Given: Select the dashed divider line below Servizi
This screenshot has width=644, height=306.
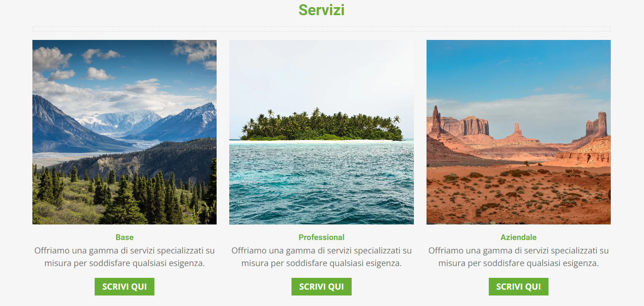Looking at the screenshot, I should point(321,29).
